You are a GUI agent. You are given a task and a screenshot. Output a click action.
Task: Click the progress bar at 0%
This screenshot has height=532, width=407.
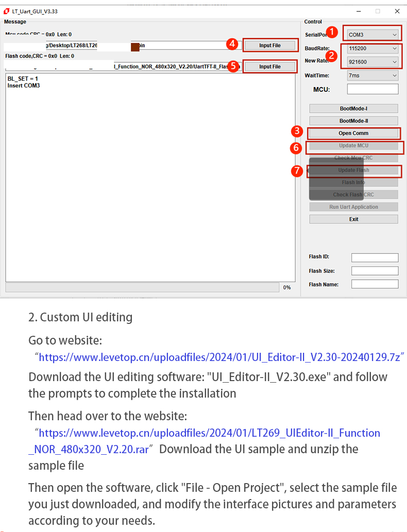tap(142, 287)
